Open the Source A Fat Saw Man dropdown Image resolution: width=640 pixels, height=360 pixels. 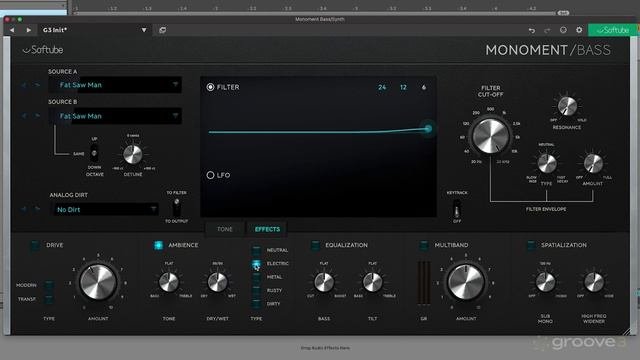tap(115, 85)
